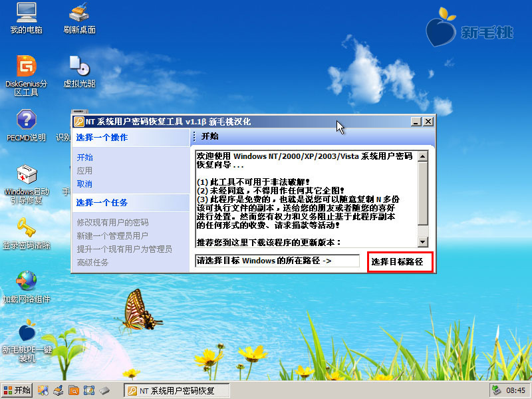Click the line "推荐您到这里下载该程序的更新版本:"

pos(269,242)
